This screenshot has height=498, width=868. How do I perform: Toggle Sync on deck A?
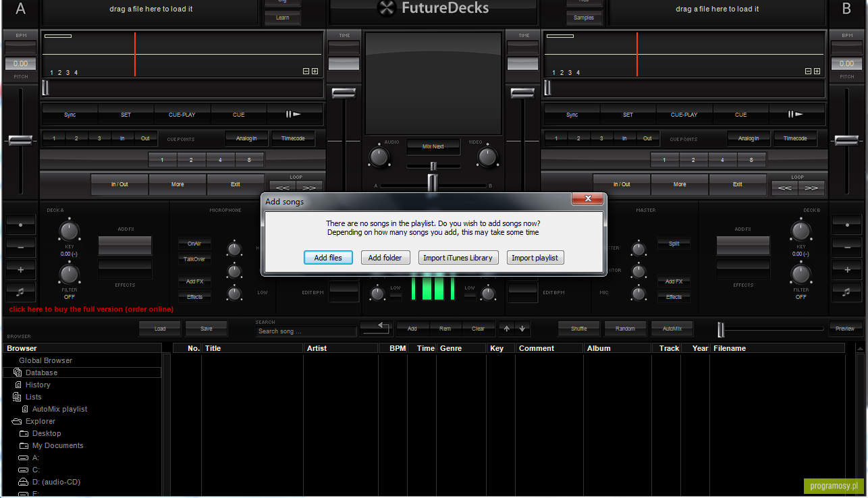tap(70, 115)
